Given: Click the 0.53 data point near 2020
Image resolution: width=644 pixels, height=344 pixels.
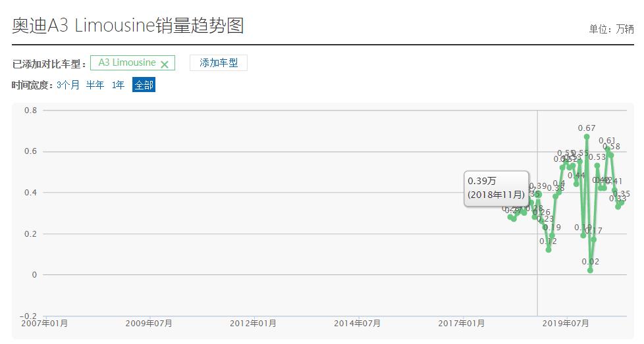Looking at the screenshot, I should click(597, 165).
